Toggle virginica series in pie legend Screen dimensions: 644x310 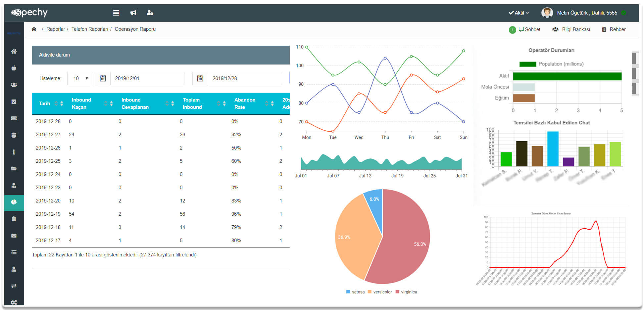[406, 292]
